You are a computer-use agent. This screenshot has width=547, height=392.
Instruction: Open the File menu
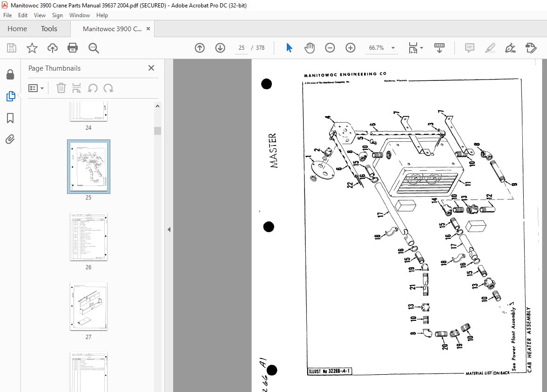point(7,15)
